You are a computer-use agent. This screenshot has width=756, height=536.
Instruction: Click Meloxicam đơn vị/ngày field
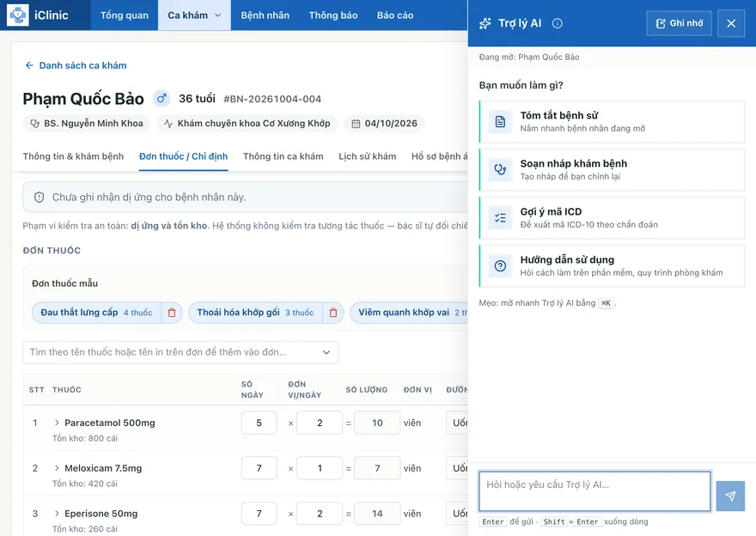click(320, 468)
